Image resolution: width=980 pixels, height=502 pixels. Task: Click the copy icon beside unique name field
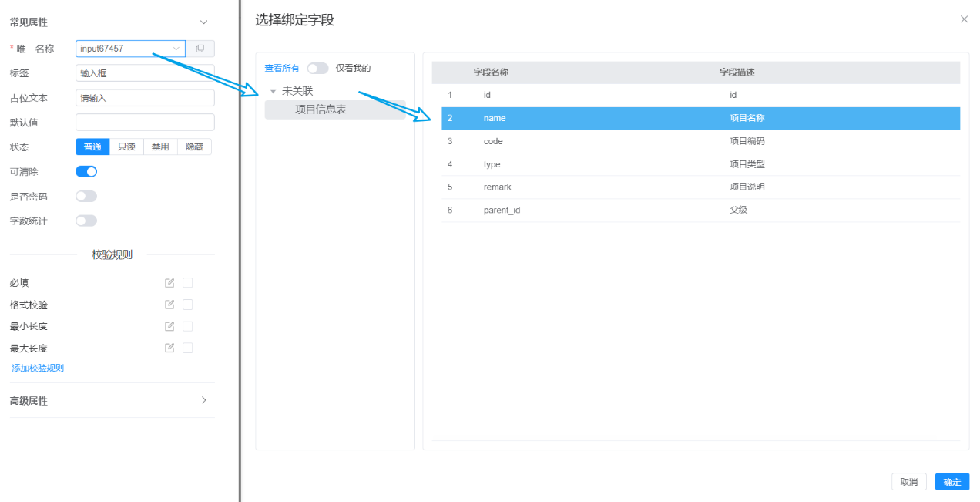[200, 49]
